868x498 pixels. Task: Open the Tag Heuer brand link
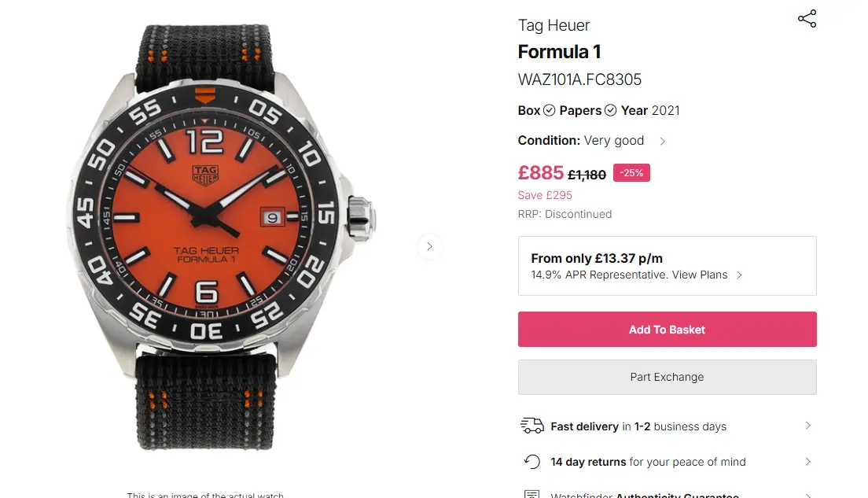click(554, 25)
